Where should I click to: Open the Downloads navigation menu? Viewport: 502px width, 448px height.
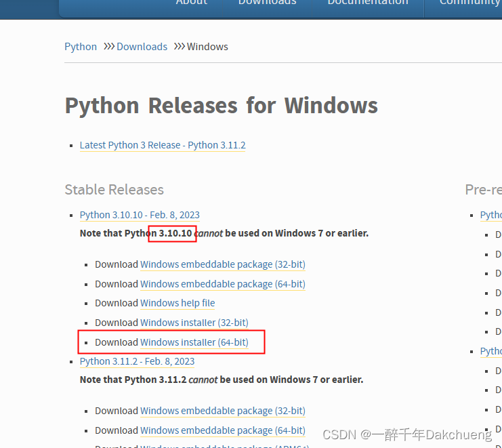click(267, 3)
